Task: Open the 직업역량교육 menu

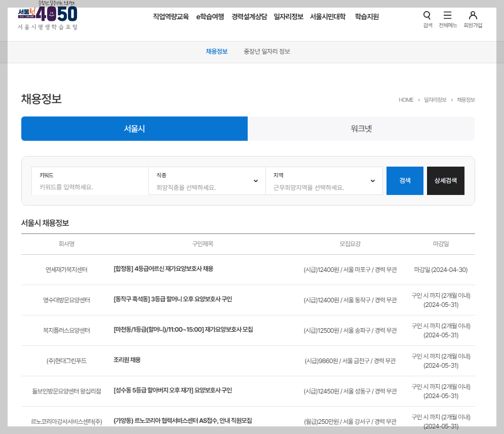Action: click(x=171, y=16)
